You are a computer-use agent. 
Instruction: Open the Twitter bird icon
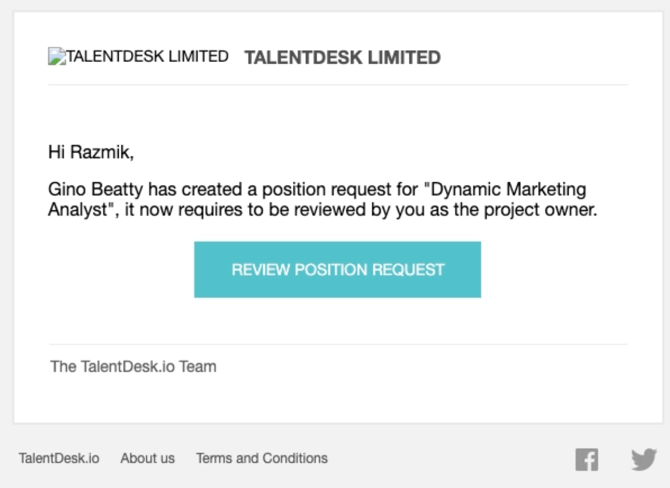644,459
